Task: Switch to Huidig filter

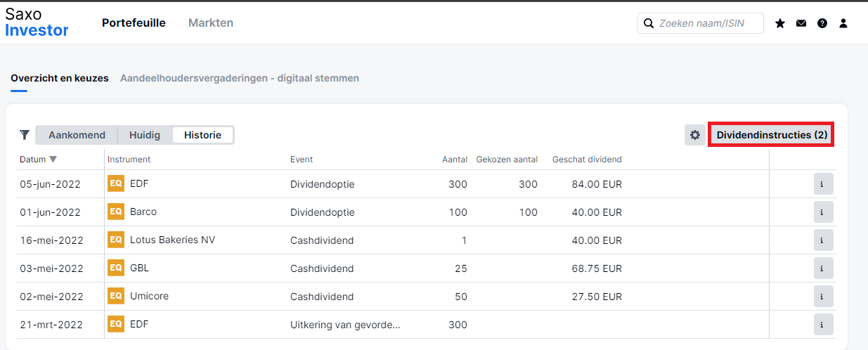Action: (145, 135)
